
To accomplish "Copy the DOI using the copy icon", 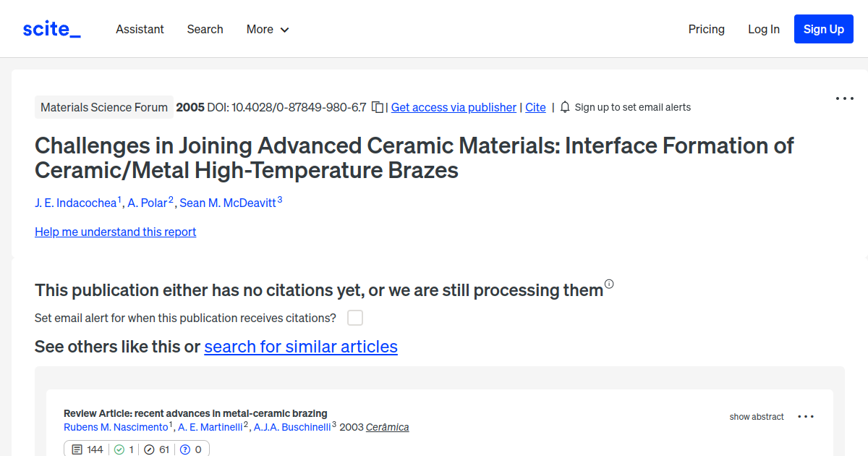I will pyautogui.click(x=377, y=106).
